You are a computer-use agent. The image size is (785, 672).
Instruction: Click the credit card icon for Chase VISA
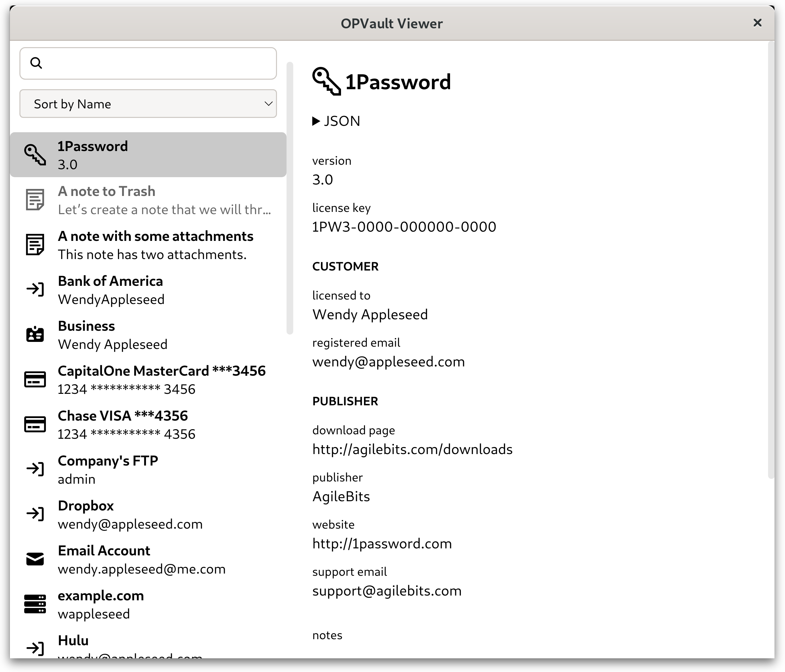pyautogui.click(x=35, y=424)
